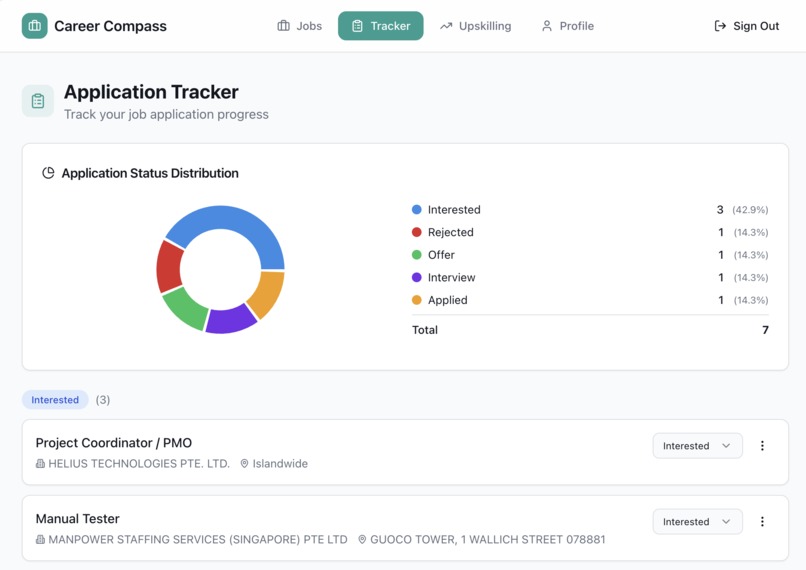Click the pie chart icon beside Status Distribution

(48, 173)
